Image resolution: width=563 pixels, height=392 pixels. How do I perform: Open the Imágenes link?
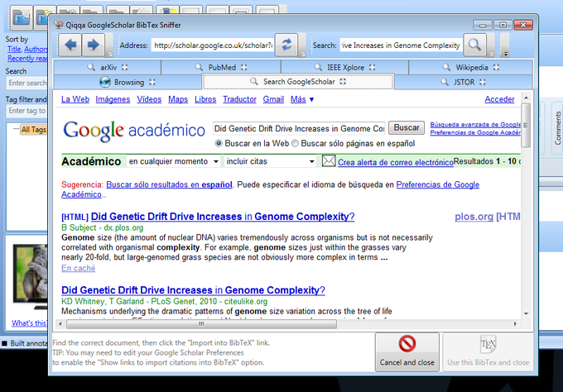(113, 99)
